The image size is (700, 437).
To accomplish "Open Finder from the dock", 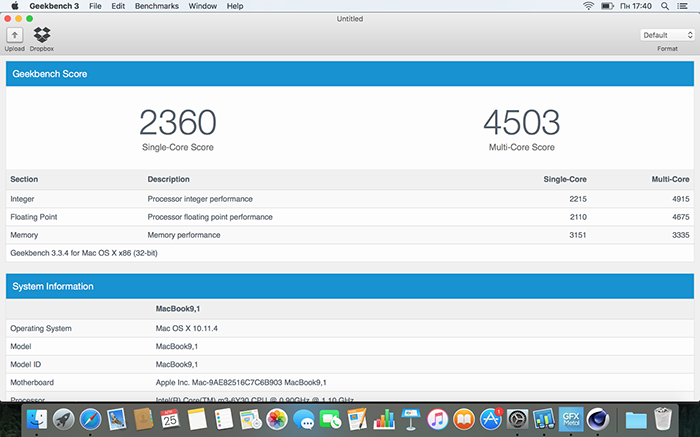I will [38, 419].
